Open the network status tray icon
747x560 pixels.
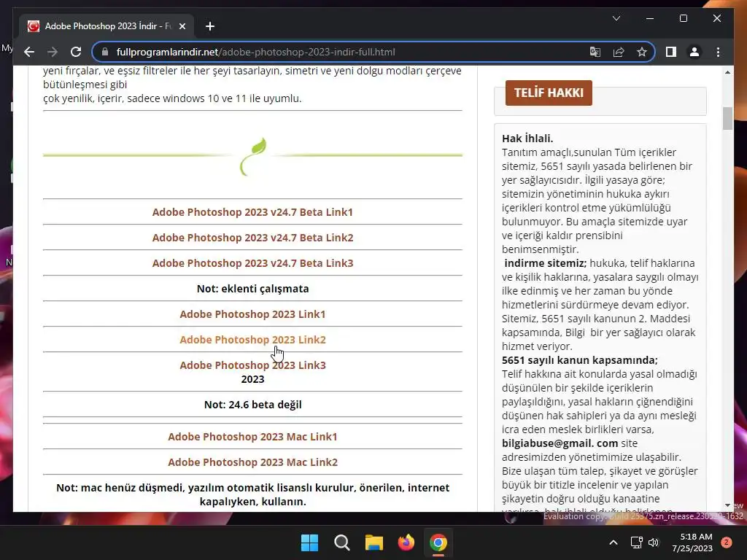(636, 542)
